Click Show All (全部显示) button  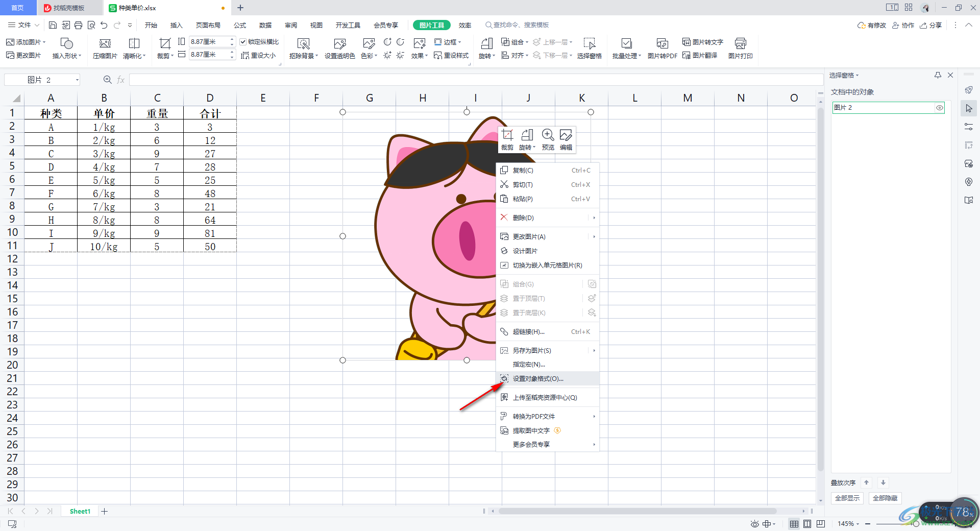pos(847,498)
